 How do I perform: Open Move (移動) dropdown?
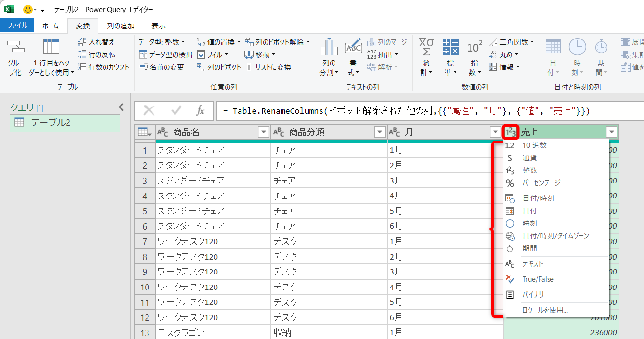[x=260, y=54]
